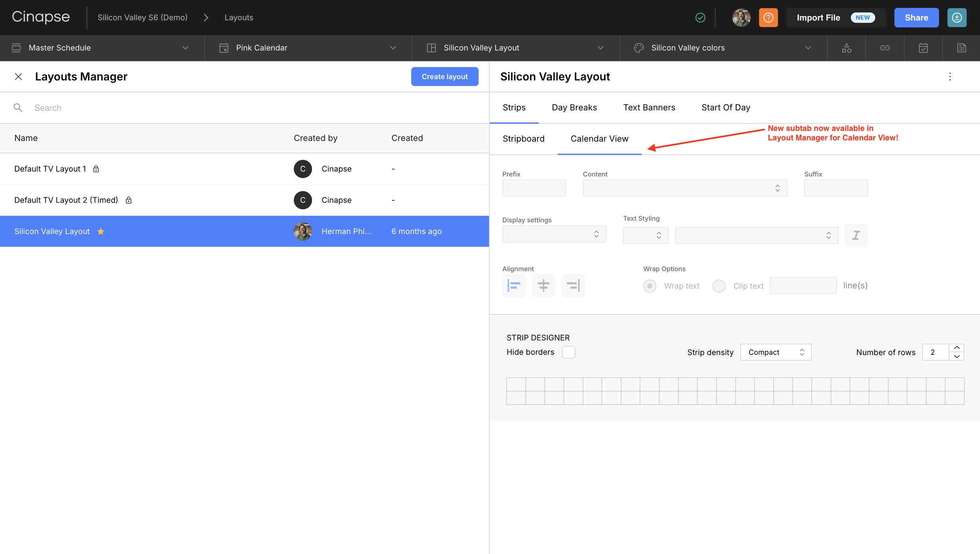
Task: Close the Layouts Manager panel
Action: coord(18,76)
